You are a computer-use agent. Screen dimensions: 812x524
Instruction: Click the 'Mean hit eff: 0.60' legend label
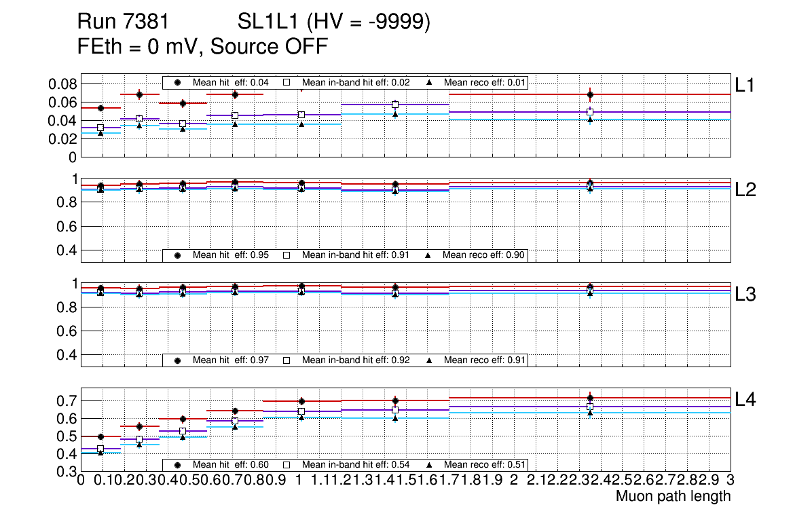(231, 465)
